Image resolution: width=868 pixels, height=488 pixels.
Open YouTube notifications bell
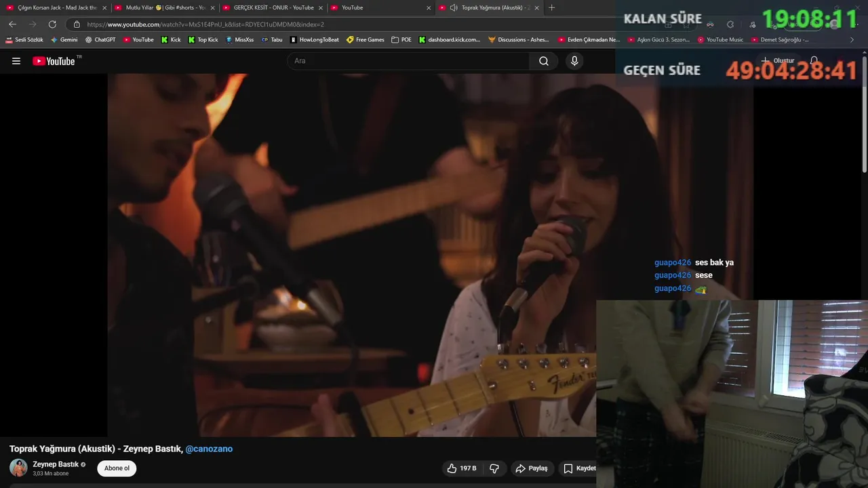(814, 61)
